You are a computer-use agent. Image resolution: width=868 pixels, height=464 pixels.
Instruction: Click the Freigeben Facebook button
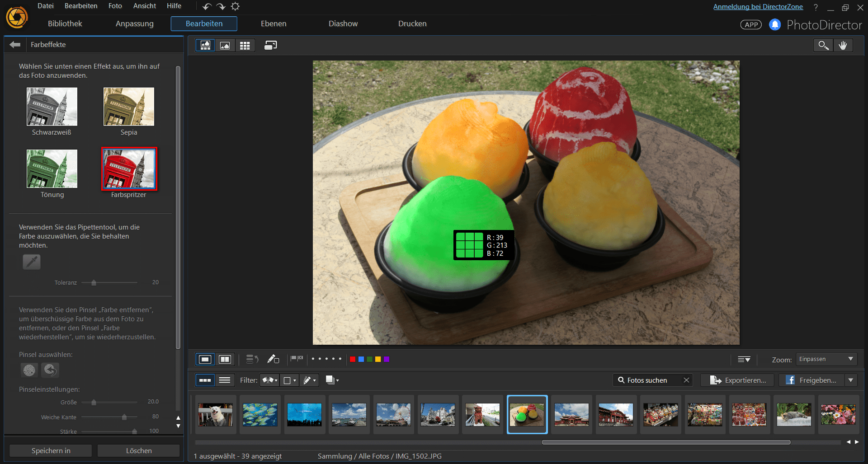pos(811,380)
